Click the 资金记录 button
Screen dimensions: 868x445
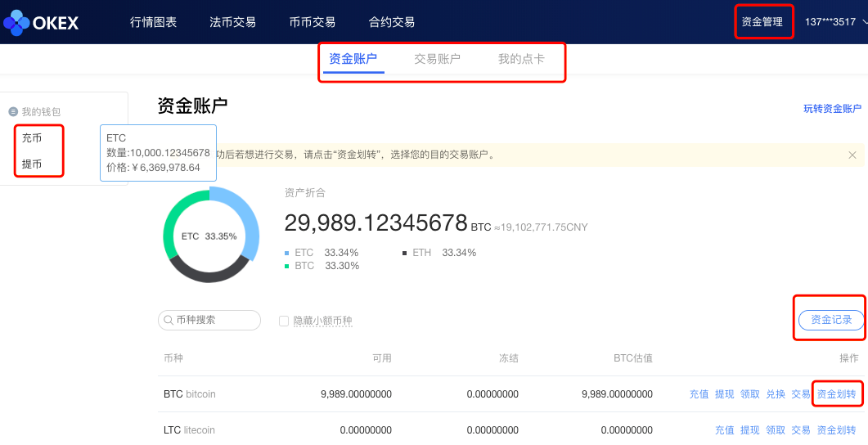click(x=830, y=320)
